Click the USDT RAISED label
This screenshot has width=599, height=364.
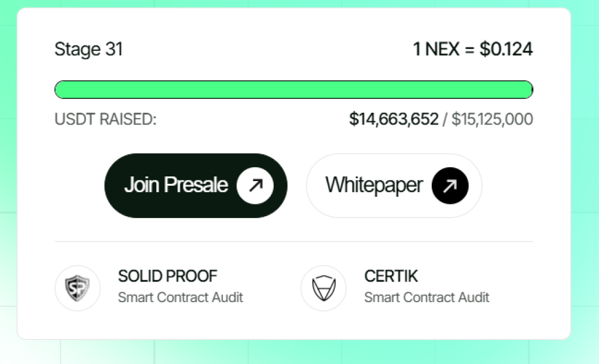click(105, 119)
